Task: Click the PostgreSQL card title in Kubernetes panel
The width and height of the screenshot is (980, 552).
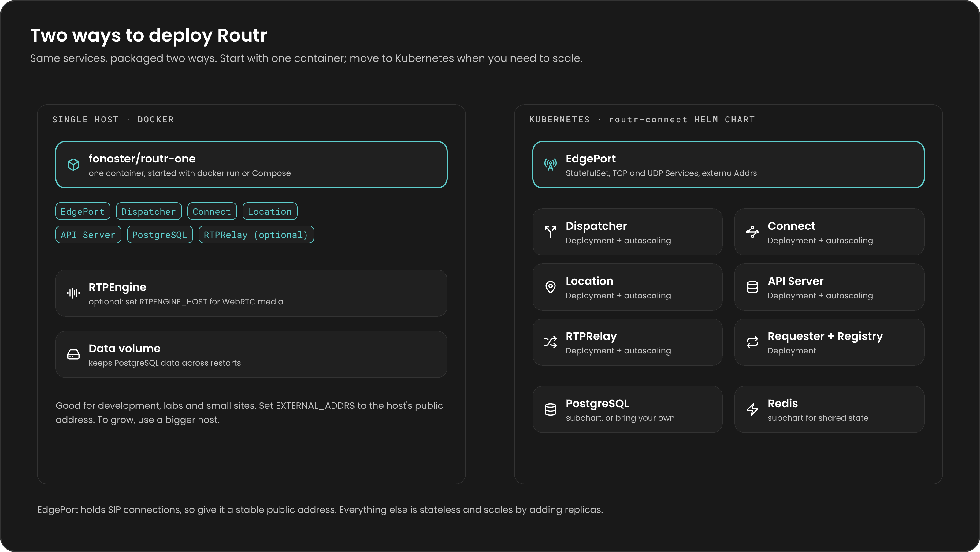Action: click(x=597, y=404)
